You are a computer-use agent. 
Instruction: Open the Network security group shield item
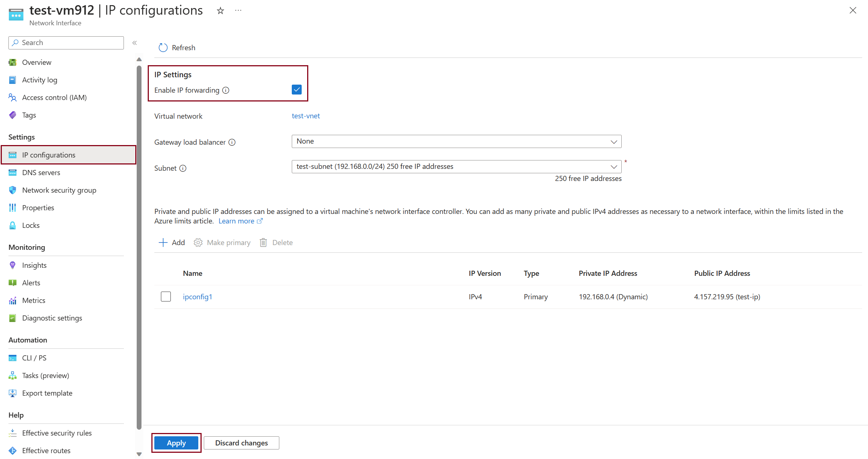tap(59, 190)
